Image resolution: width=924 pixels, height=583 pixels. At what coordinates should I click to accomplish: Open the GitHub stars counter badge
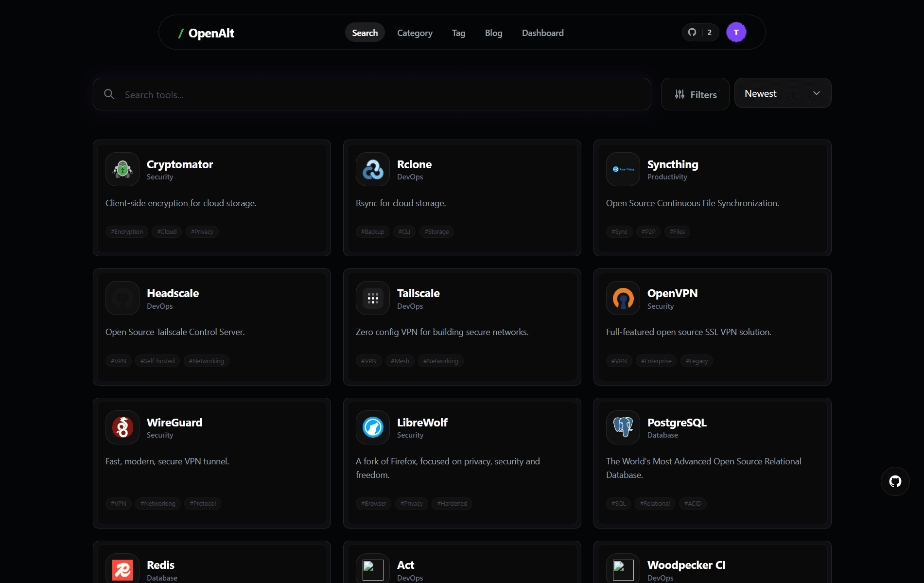pos(700,33)
